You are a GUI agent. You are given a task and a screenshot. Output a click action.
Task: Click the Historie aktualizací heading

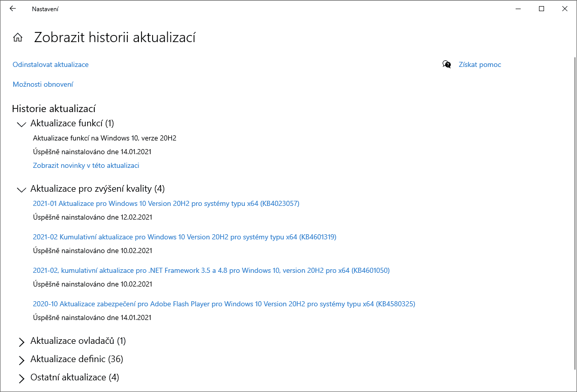click(x=54, y=109)
